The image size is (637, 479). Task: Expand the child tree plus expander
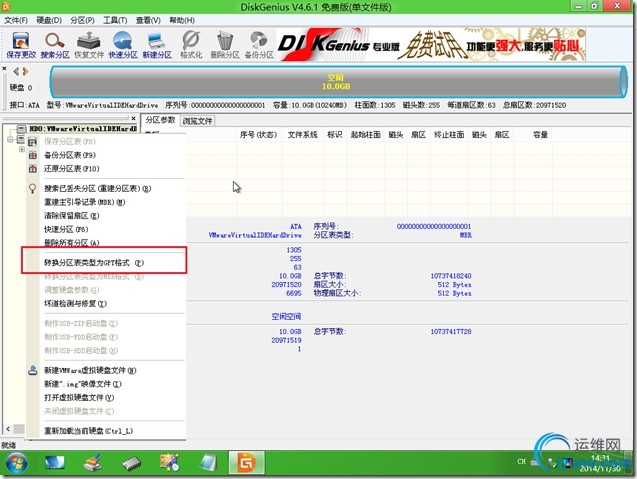pyautogui.click(x=22, y=150)
